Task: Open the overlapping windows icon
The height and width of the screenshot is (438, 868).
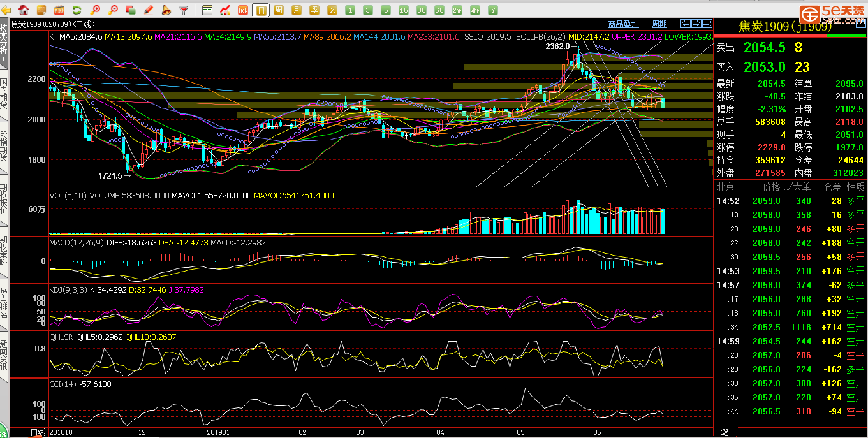Action: click(x=131, y=10)
